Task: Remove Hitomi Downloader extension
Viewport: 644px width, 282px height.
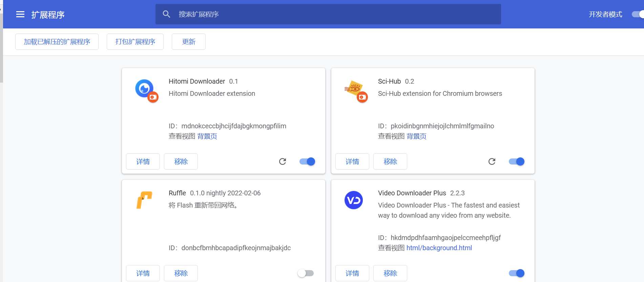Action: tap(181, 161)
